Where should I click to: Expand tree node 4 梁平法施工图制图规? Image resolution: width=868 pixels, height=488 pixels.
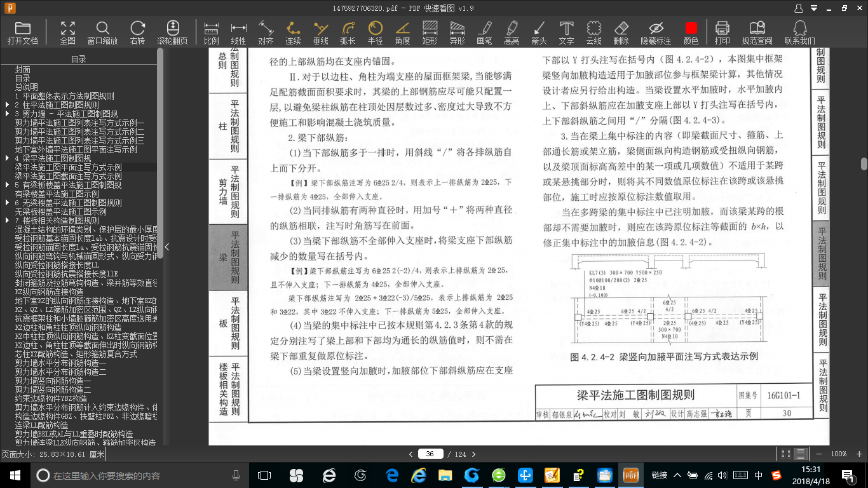[x=7, y=158]
